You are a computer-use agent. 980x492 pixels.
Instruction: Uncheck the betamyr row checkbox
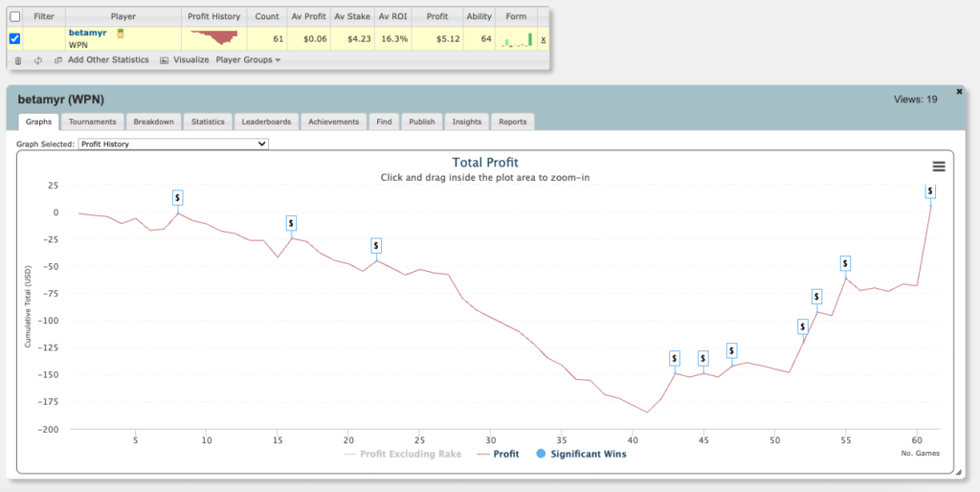point(14,38)
